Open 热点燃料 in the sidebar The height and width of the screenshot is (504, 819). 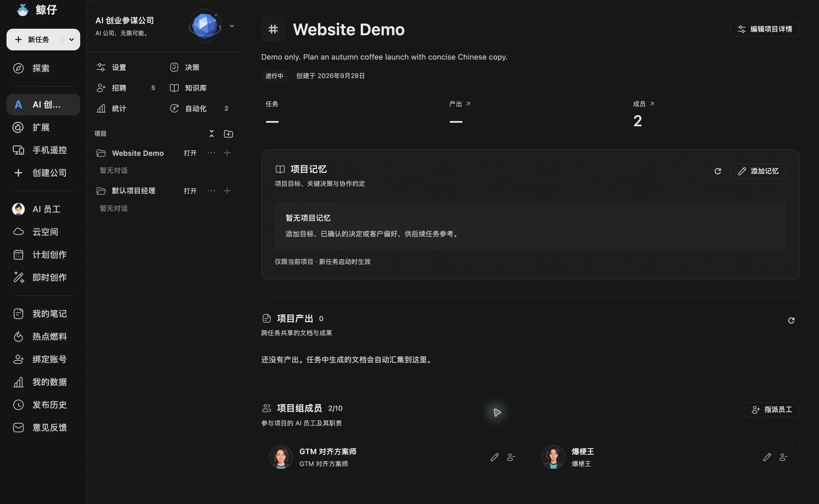(43, 336)
